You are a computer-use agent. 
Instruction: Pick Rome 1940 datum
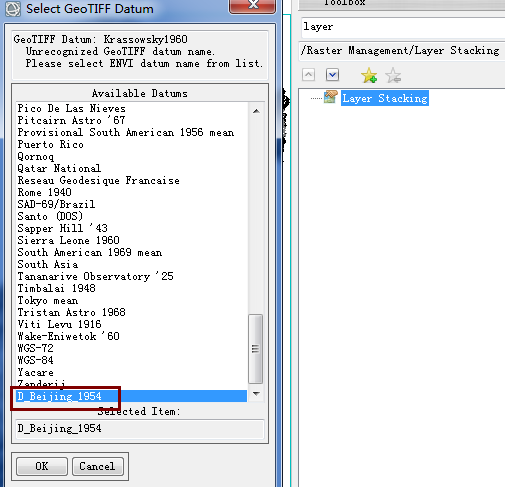pyautogui.click(x=131, y=192)
